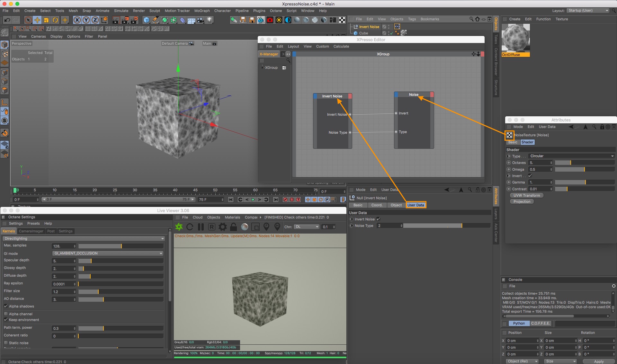617x364 pixels.
Task: Pause rendering in Live Viewer
Action: (x=201, y=227)
